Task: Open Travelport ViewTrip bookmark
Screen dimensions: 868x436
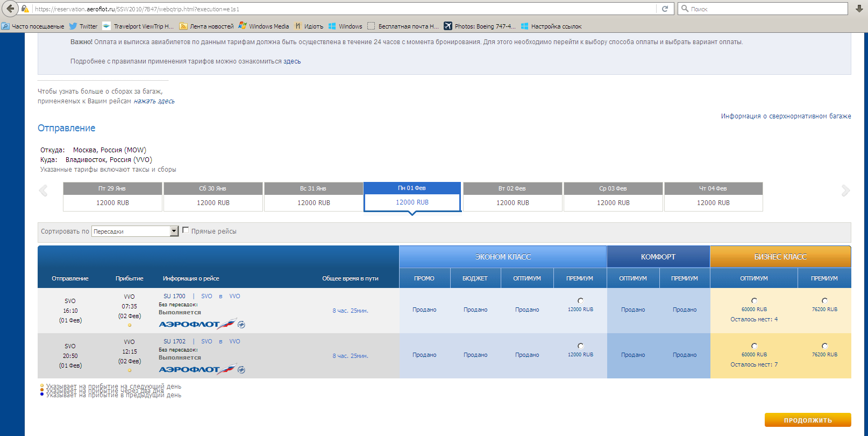Action: click(138, 26)
